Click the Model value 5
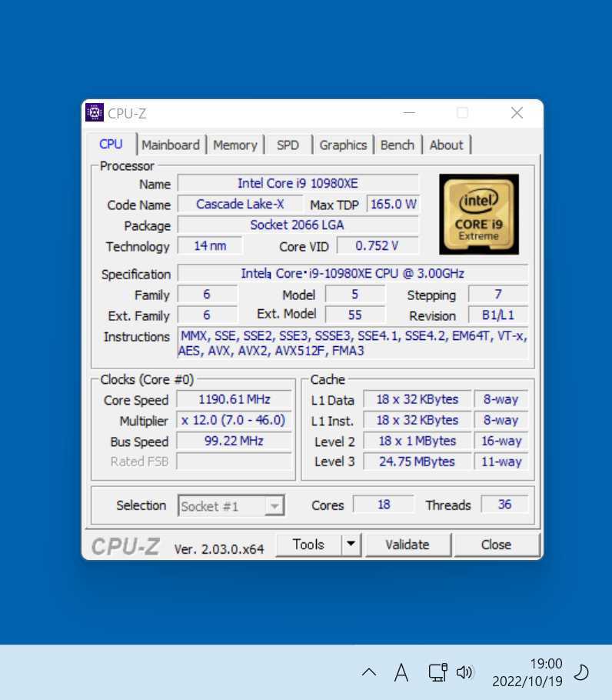The image size is (612, 700). [354, 294]
